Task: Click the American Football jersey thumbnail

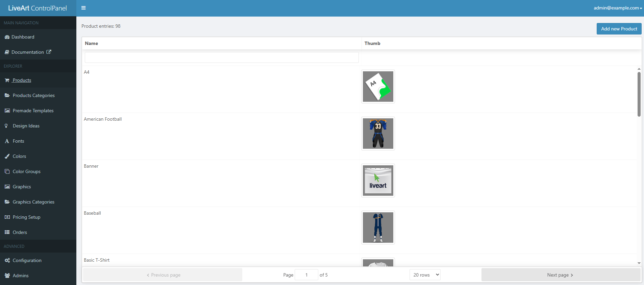Action: (378, 134)
